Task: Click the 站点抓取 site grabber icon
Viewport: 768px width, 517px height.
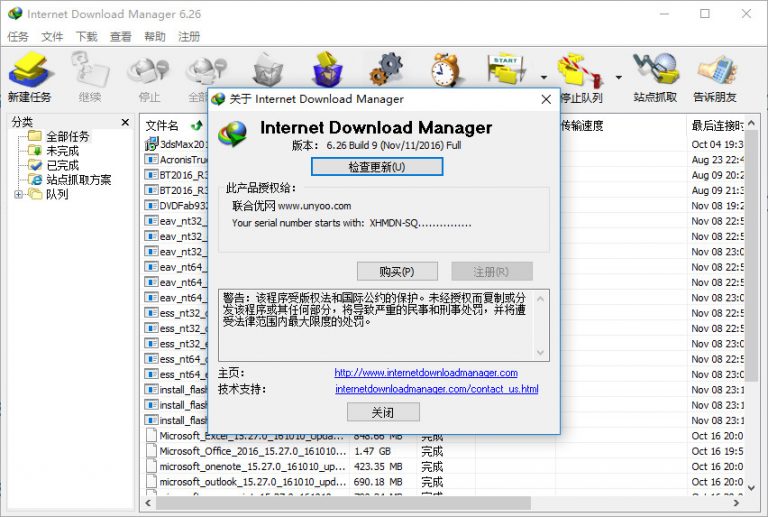Action: (655, 77)
